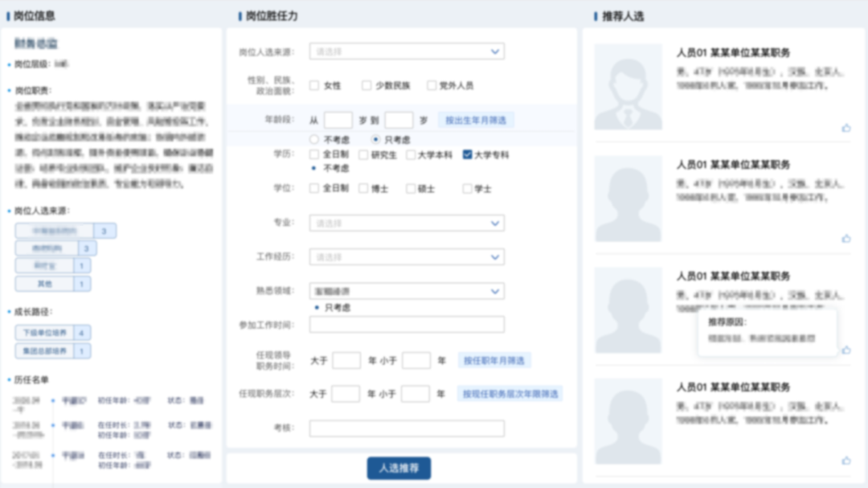This screenshot has width=868, height=488.
Task: Select 不考虑 radio under age range
Action: (x=314, y=140)
